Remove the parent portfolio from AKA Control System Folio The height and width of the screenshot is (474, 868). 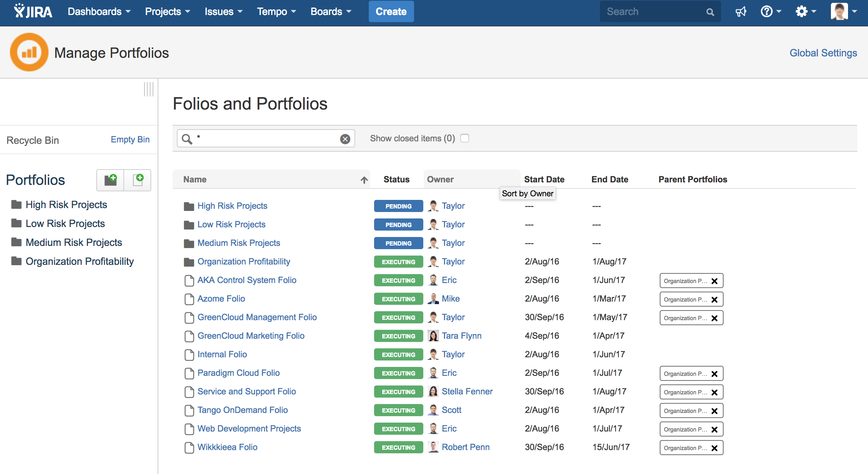pyautogui.click(x=714, y=281)
